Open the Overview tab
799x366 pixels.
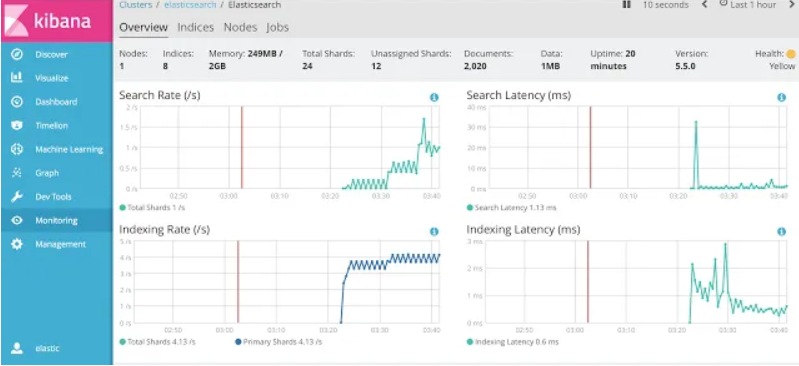click(x=143, y=27)
